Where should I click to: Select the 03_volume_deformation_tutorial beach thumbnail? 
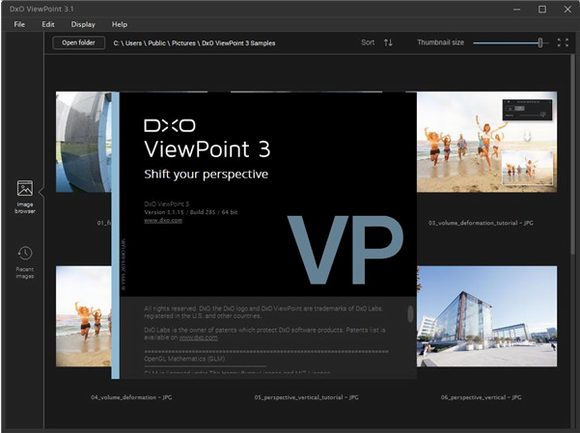[x=487, y=142]
